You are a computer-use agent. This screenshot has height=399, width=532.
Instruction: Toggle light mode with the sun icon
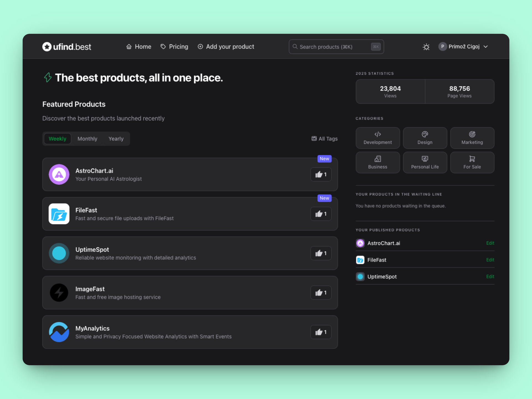point(426,47)
